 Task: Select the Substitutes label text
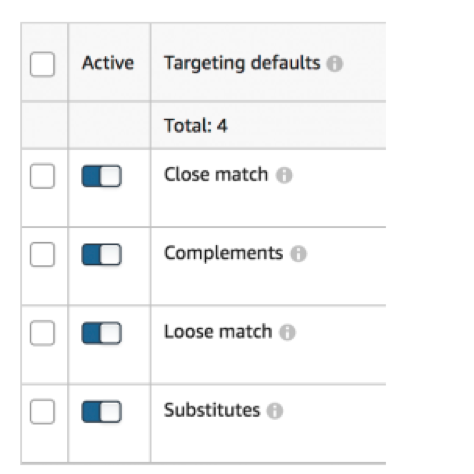click(x=212, y=410)
